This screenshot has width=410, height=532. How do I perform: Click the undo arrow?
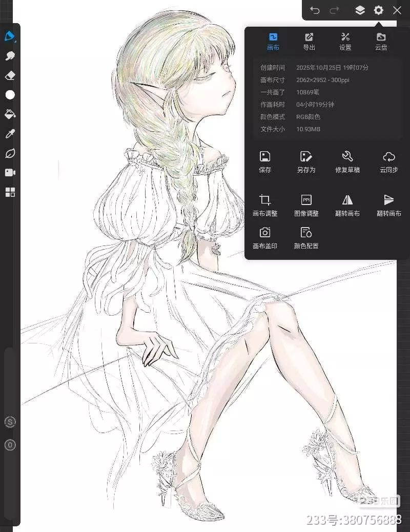point(315,10)
